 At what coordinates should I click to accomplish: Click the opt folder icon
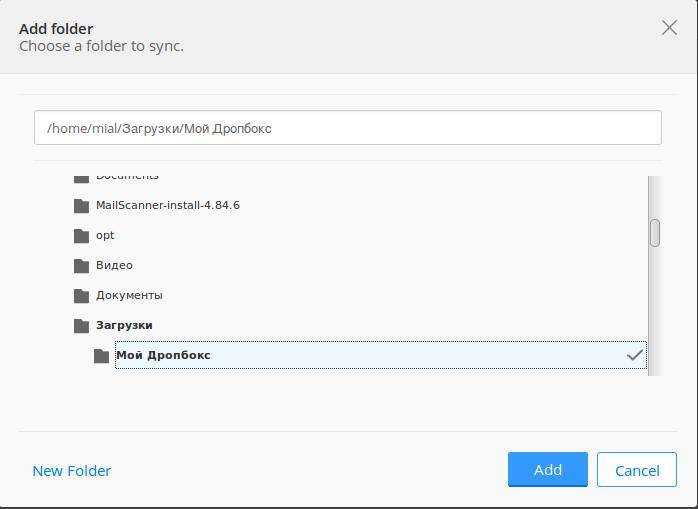coord(81,236)
